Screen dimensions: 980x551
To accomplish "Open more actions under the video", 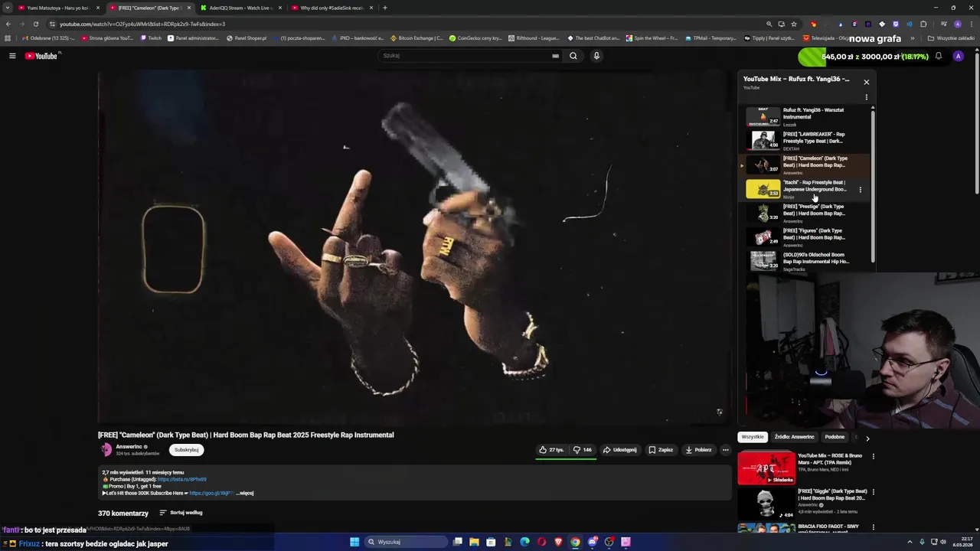I will tap(726, 450).
